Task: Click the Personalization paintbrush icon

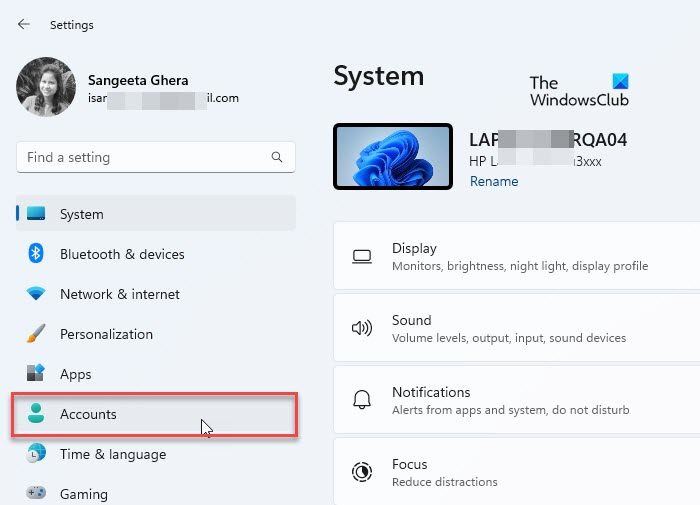Action: 36,334
